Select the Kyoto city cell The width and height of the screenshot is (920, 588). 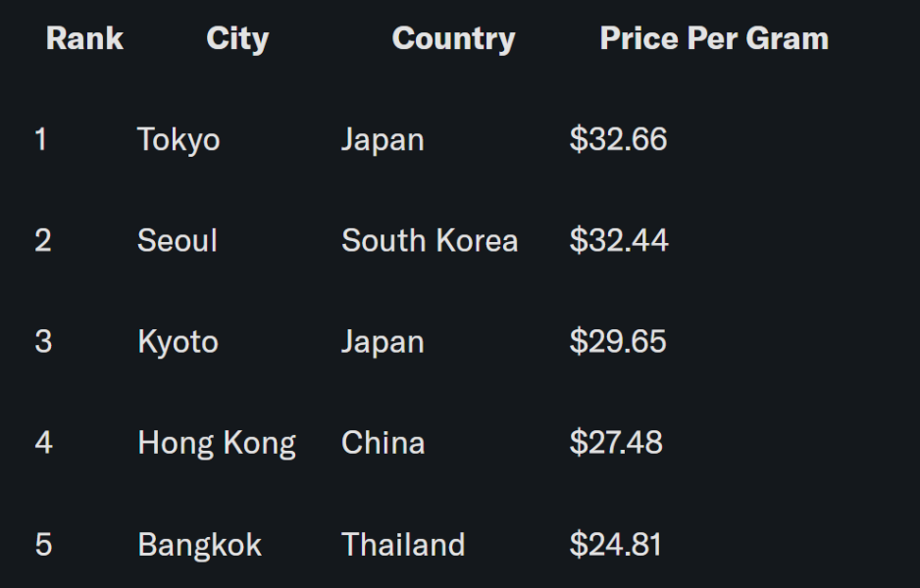pyautogui.click(x=178, y=342)
